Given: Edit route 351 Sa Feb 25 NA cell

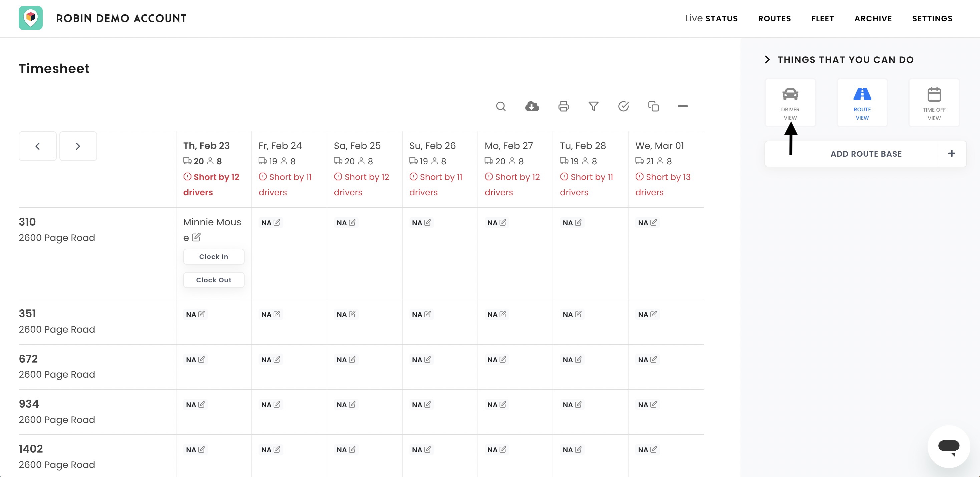Looking at the screenshot, I should 346,314.
